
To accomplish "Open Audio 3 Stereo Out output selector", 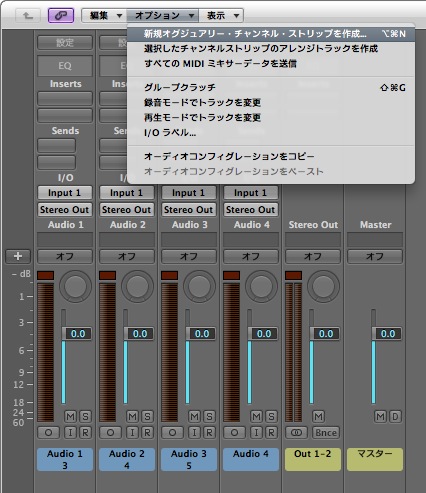I will tap(189, 210).
